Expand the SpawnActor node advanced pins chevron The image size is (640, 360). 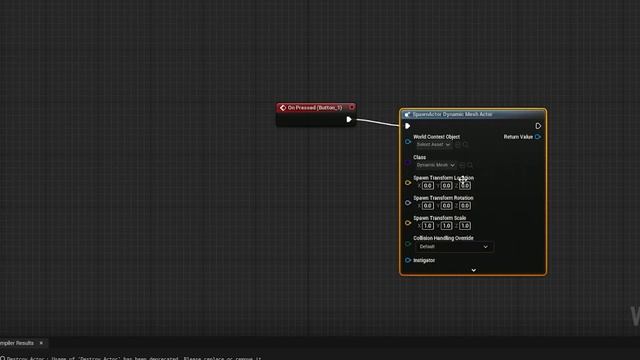pos(473,270)
